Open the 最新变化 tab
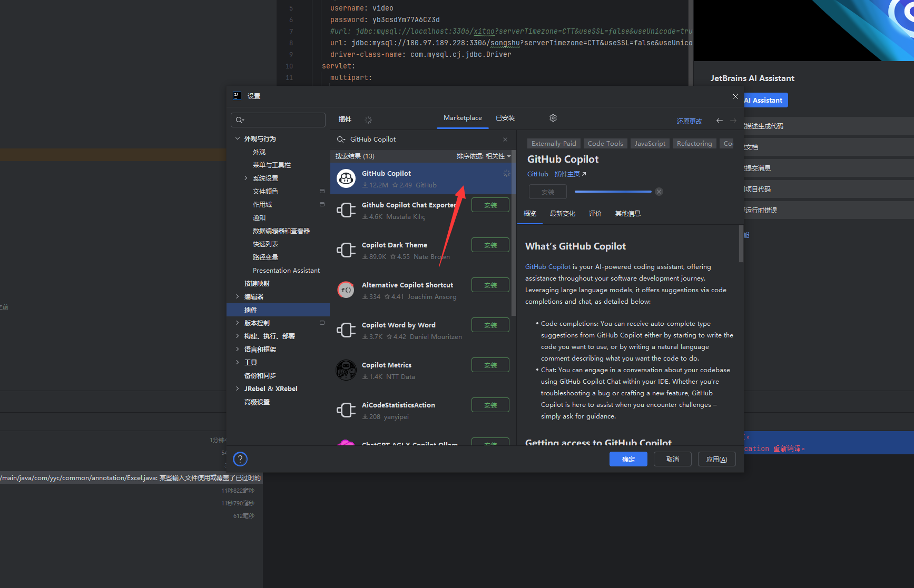 (x=563, y=214)
